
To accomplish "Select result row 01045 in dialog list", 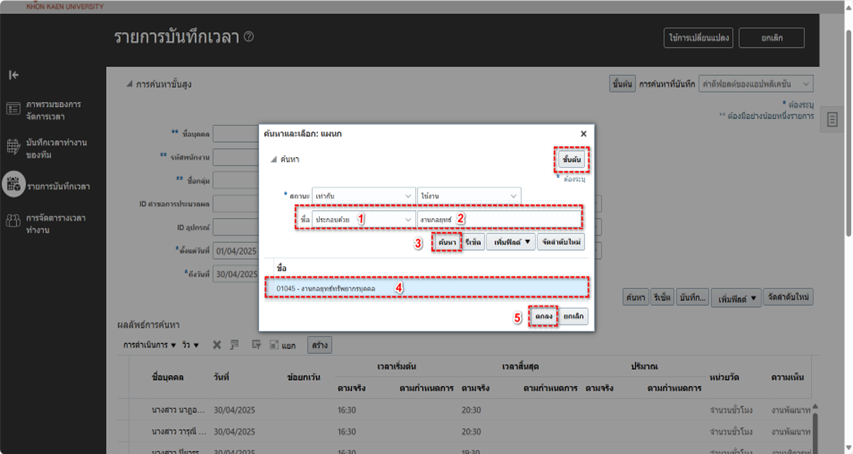I will 430,288.
